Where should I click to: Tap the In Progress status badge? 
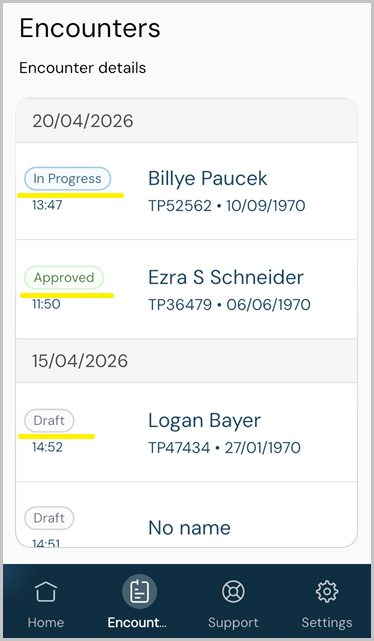pyautogui.click(x=67, y=179)
